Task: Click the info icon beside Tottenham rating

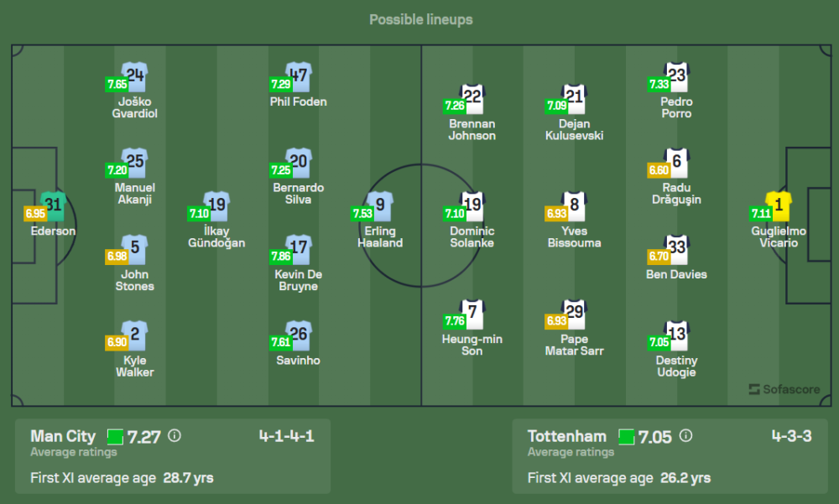Action: [x=685, y=436]
